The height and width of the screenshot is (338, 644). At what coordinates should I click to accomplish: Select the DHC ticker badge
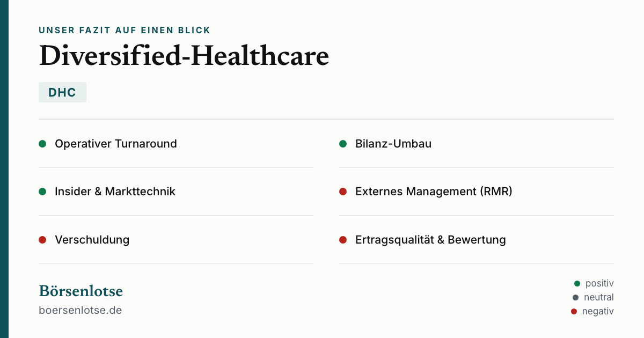[62, 92]
